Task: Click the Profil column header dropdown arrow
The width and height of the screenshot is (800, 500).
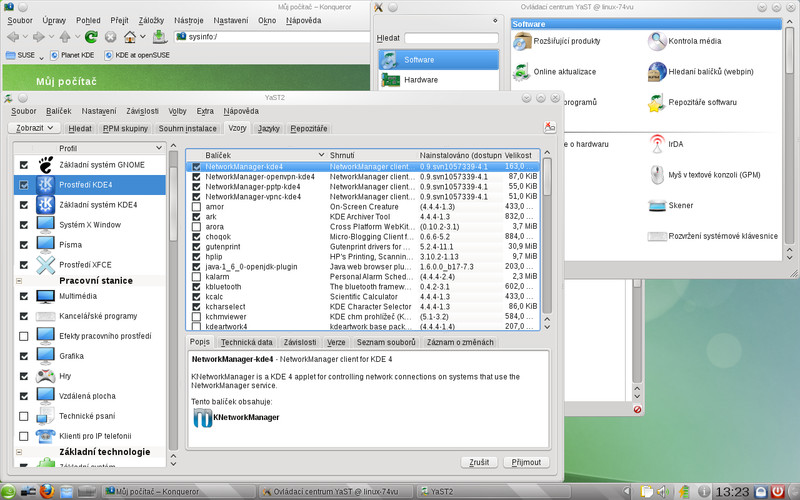Action: click(x=159, y=148)
